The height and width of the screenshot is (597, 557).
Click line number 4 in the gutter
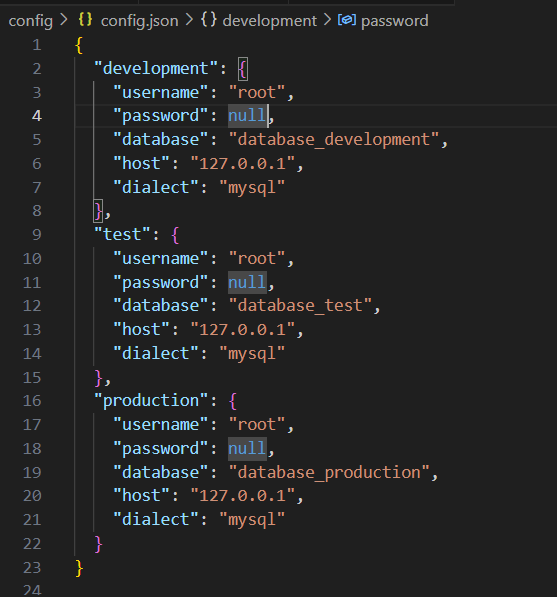(37, 116)
